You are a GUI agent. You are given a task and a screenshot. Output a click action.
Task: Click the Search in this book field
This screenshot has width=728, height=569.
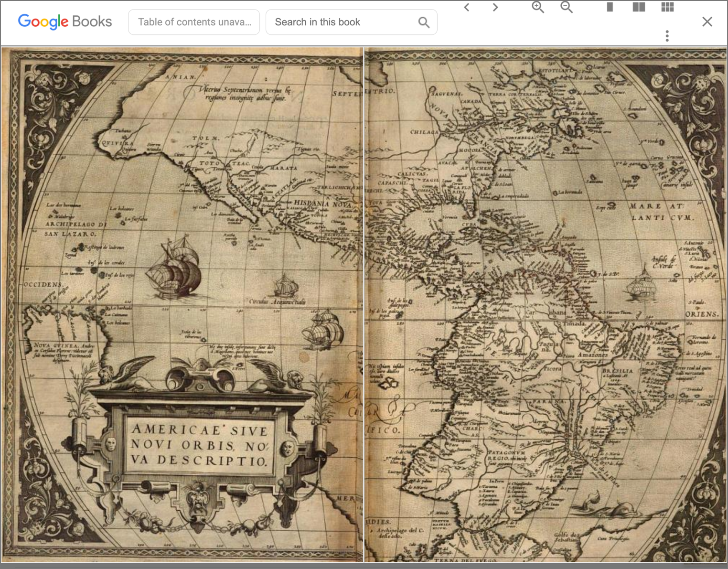click(351, 22)
